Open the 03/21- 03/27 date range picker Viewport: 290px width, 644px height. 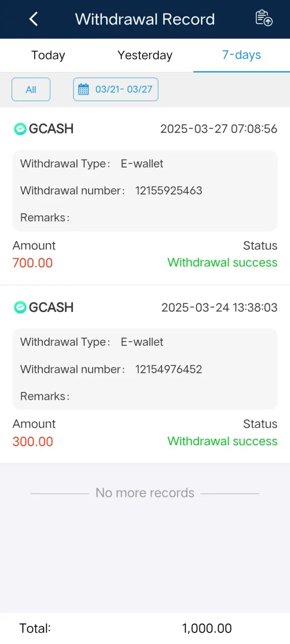coord(116,90)
